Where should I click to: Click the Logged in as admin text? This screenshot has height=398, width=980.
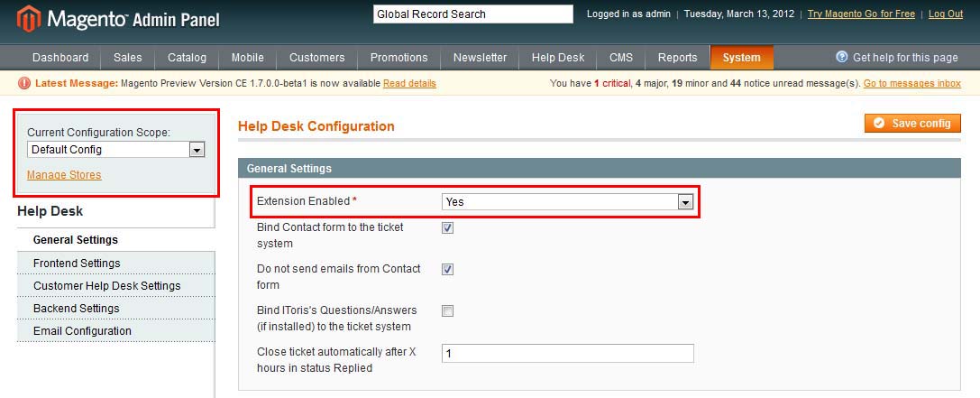628,14
